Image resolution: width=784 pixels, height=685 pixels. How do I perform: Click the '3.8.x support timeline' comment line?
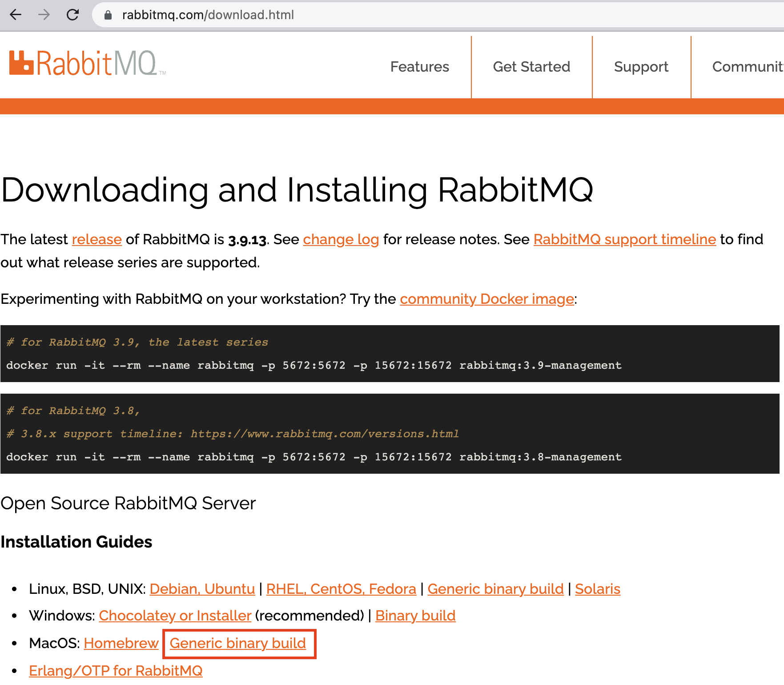point(233,434)
